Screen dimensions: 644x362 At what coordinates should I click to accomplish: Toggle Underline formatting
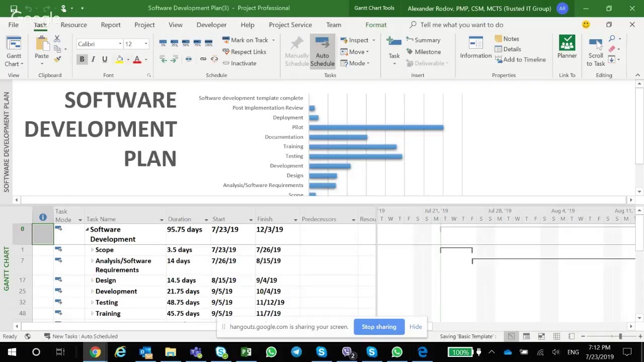coord(105,59)
